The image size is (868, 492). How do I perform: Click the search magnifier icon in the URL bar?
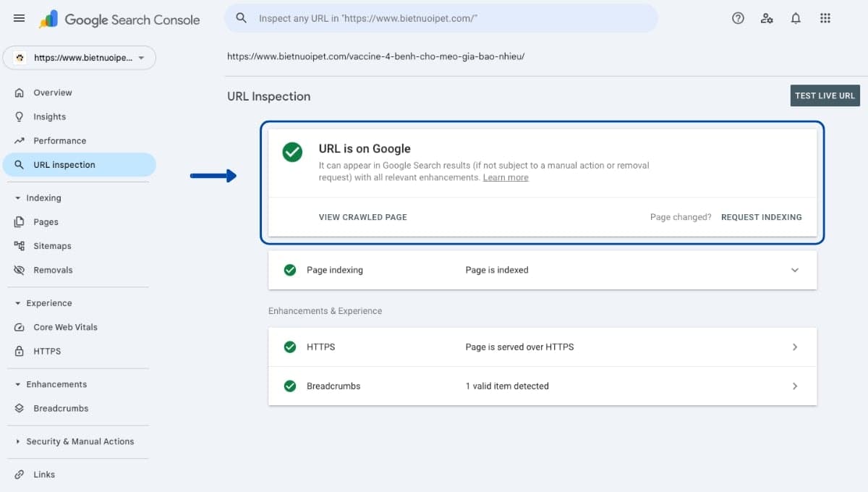click(242, 18)
